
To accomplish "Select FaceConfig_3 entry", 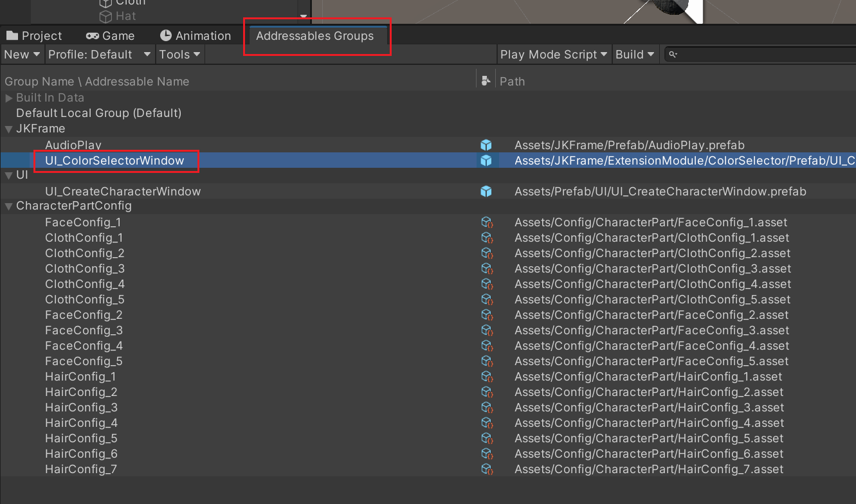I will tap(84, 330).
